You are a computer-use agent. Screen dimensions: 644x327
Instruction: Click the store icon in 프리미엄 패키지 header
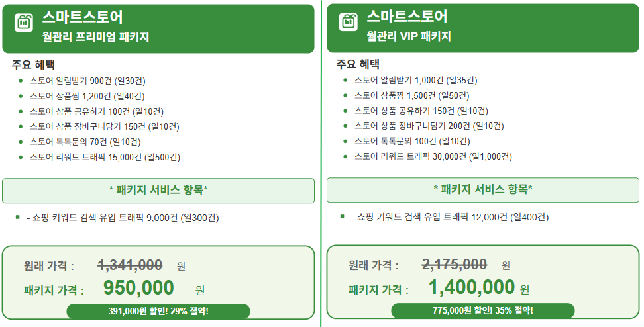[x=24, y=23]
